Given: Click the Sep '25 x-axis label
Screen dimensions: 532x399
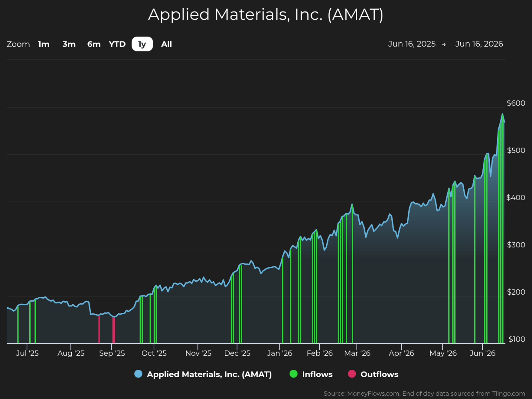Looking at the screenshot, I should [x=112, y=353].
